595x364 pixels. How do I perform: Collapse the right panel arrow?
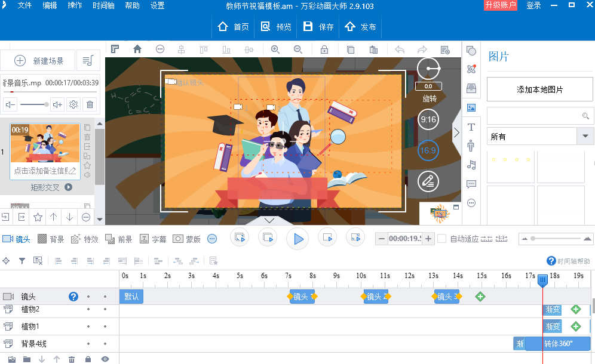456,132
